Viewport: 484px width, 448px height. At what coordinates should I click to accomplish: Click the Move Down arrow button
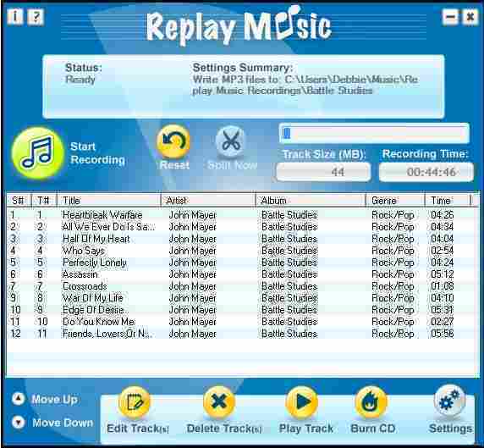pyautogui.click(x=19, y=422)
